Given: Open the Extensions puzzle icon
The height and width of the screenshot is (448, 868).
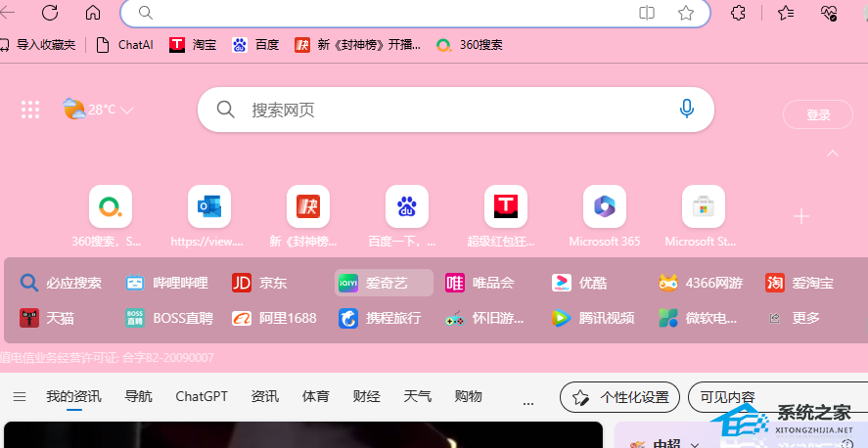Looking at the screenshot, I should (x=739, y=13).
